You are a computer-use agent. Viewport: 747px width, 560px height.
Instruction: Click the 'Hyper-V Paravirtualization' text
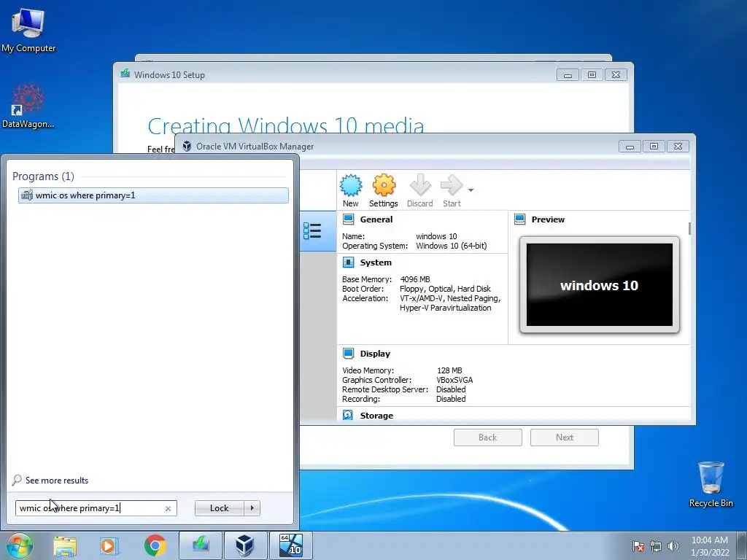[x=446, y=308]
